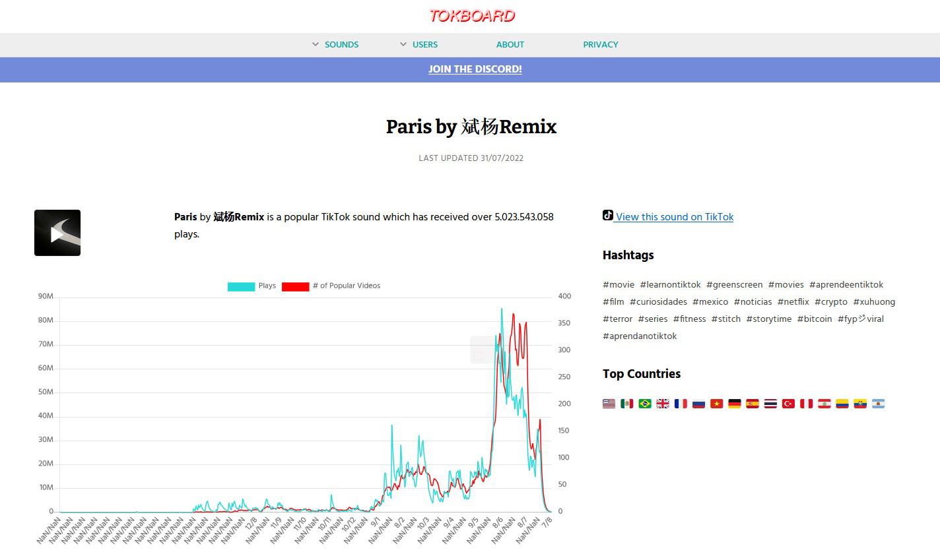Click the Join the Discord banner link
The height and width of the screenshot is (560, 940).
[475, 69]
